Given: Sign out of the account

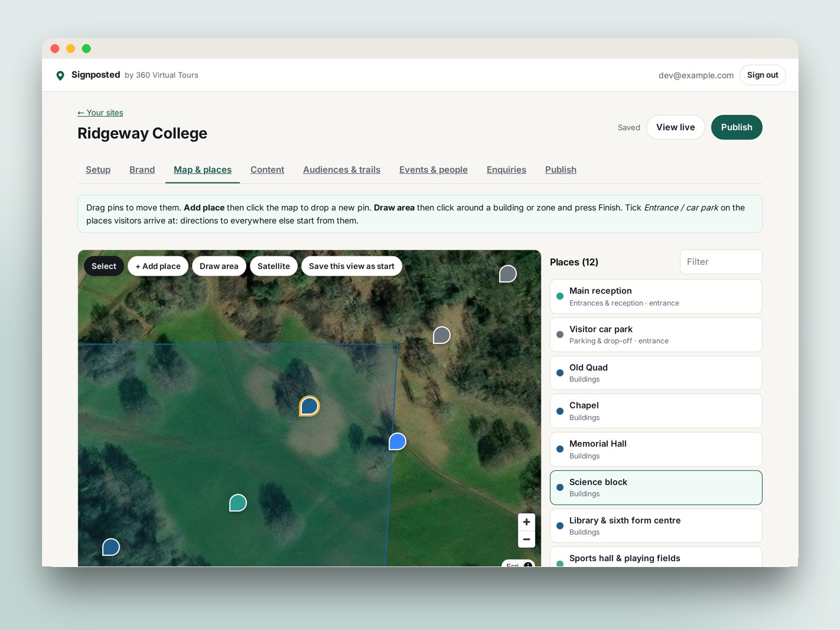Looking at the screenshot, I should [763, 75].
